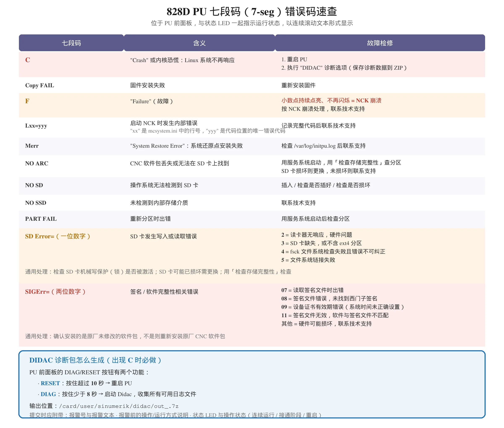
Task: Click the red 小数点持续点亮 NCK 崩溃 line
Action: click(x=331, y=100)
